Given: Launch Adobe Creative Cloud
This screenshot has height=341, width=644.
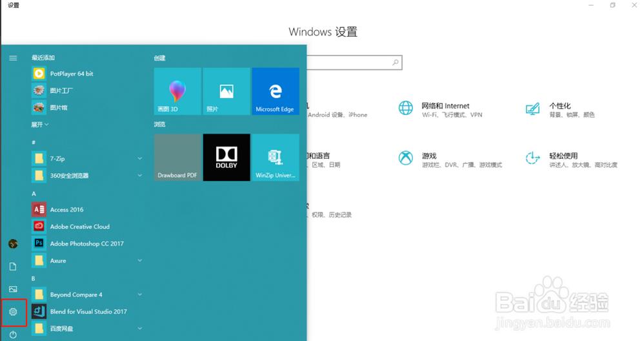Looking at the screenshot, I should [x=87, y=227].
